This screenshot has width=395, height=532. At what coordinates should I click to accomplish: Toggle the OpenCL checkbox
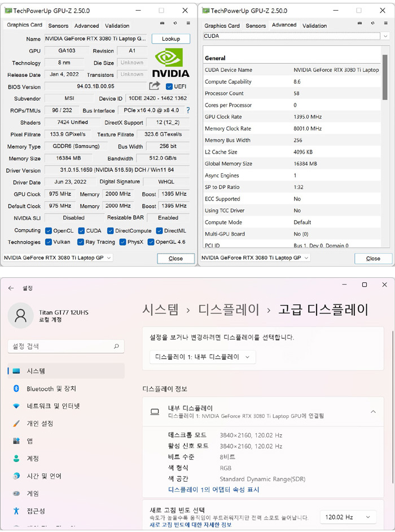(x=48, y=231)
